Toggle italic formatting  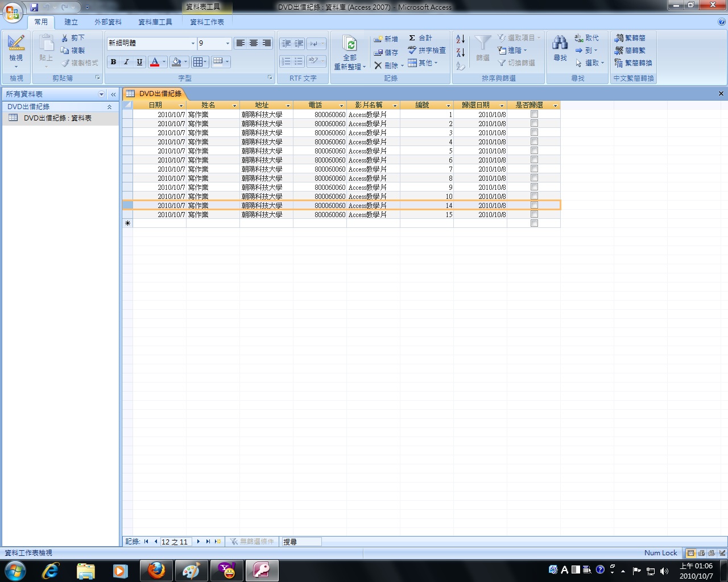[x=126, y=62]
